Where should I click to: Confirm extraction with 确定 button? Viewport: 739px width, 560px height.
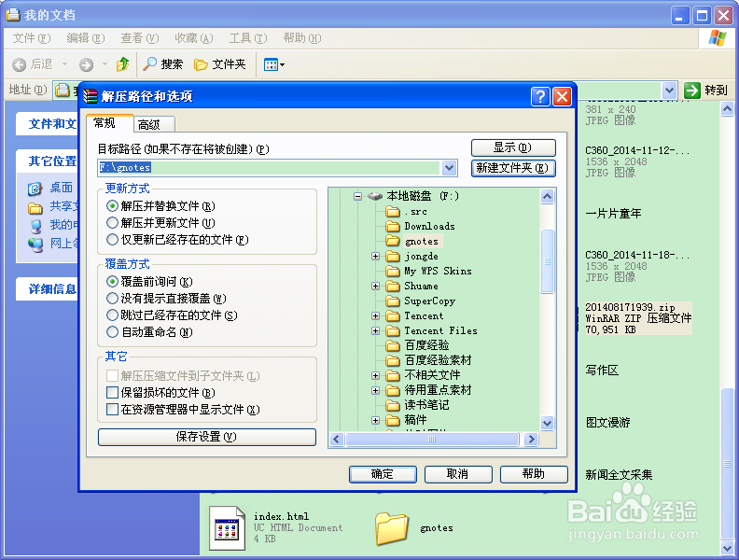tap(383, 474)
